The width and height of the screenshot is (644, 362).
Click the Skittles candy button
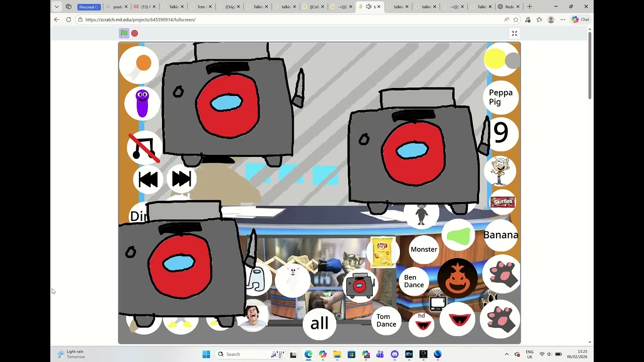tap(503, 202)
